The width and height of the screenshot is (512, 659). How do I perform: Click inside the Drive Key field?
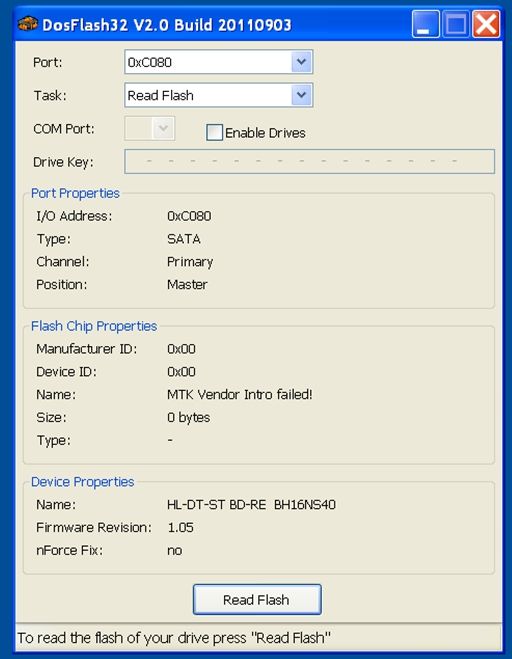pos(309,161)
